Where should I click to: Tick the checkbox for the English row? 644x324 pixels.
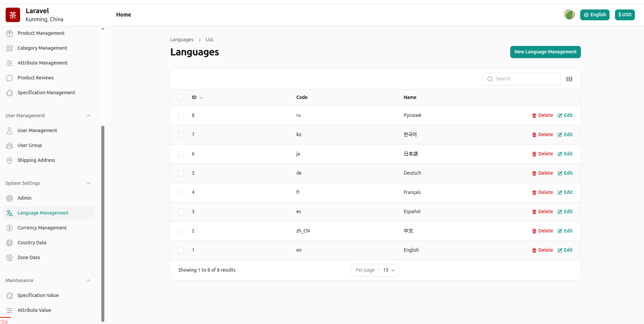181,250
